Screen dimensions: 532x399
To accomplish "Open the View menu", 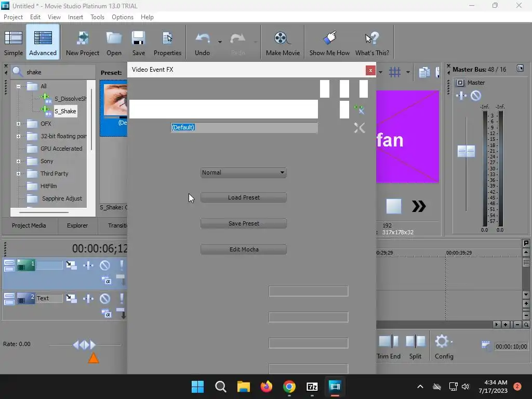I will click(x=54, y=17).
